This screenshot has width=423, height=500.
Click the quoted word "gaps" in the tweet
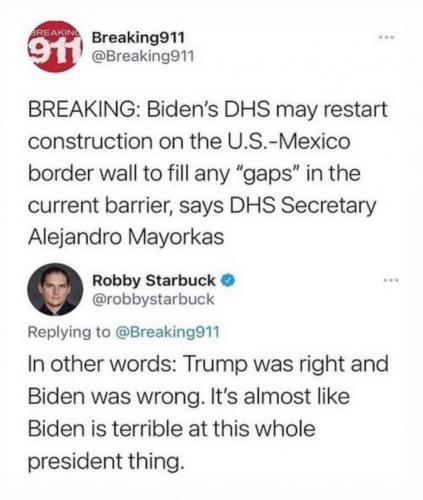pos(269,174)
